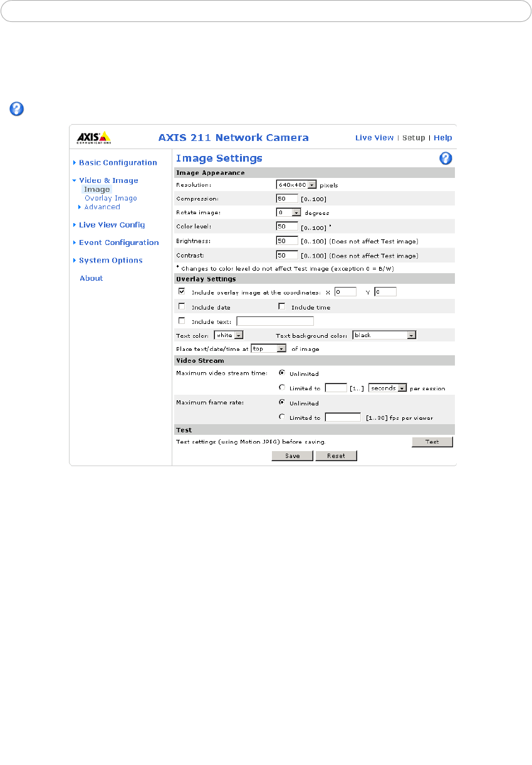Click the overlay Y coordinate field

[x=385, y=292]
